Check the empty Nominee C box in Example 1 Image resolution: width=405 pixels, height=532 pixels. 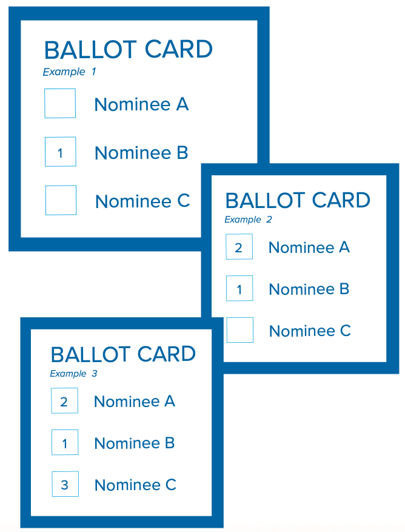(x=61, y=200)
